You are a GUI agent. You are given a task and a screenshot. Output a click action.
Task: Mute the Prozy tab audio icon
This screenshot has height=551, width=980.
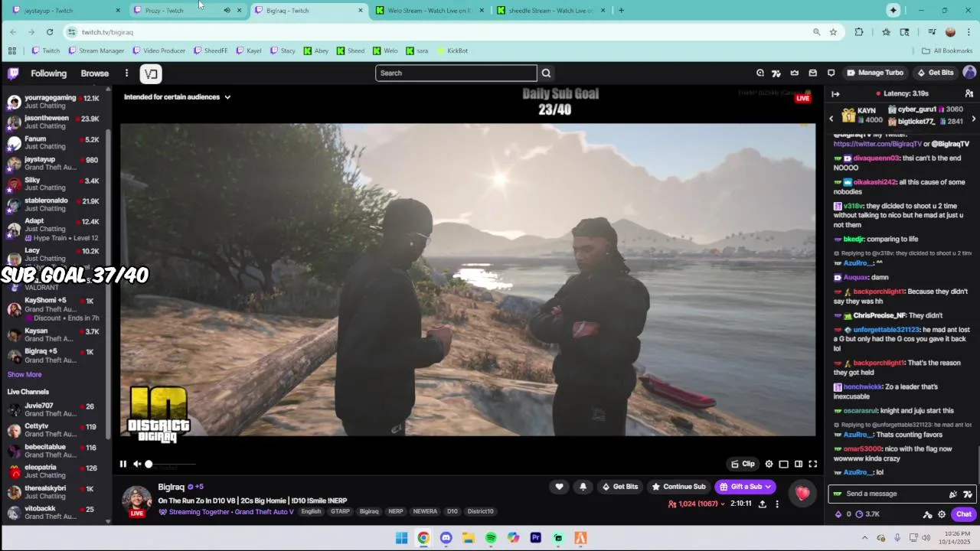click(x=227, y=10)
